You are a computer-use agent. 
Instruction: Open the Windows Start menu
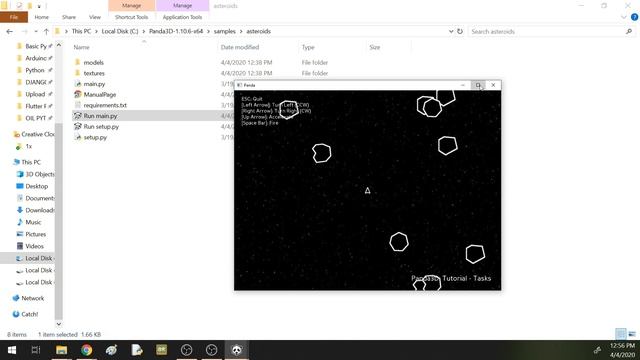[12, 350]
